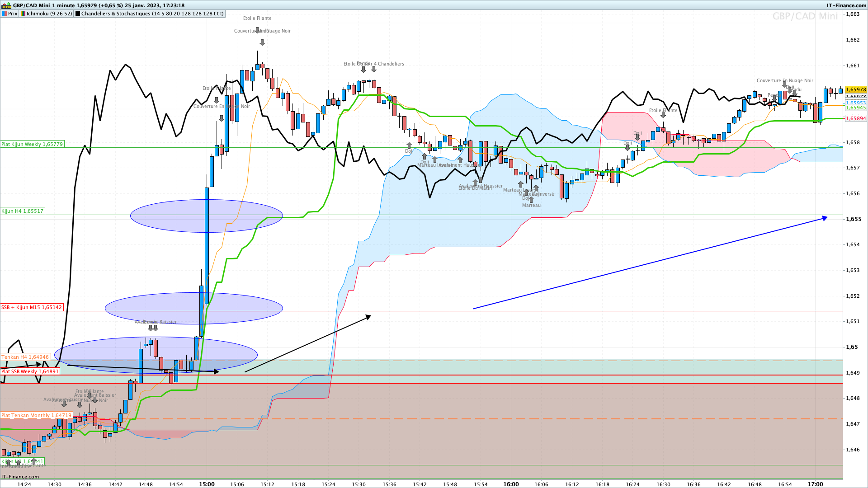Image resolution: width=868 pixels, height=488 pixels.
Task: Select the Plat Kijun Weekly 1,65779 line label
Action: coord(32,144)
